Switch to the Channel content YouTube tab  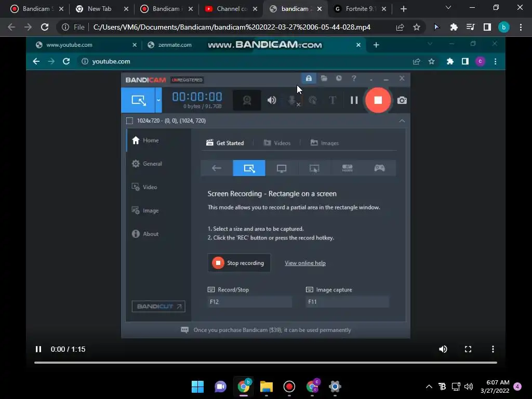[232, 9]
